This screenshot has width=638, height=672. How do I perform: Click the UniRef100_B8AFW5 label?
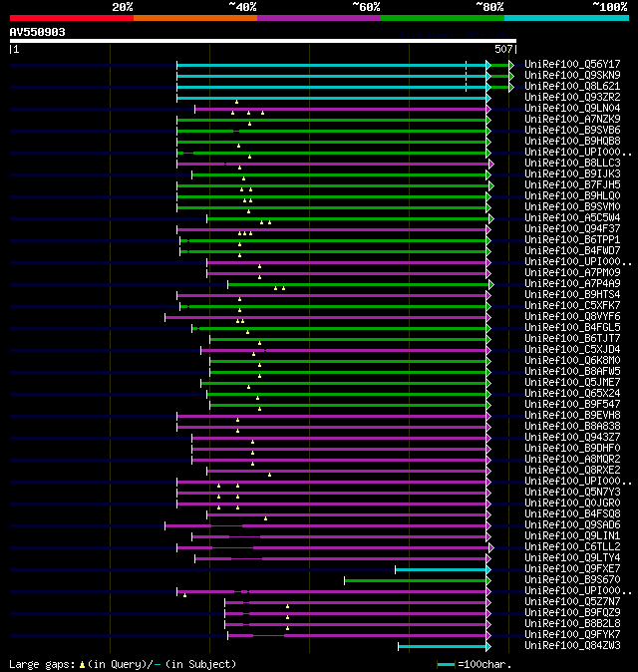(x=572, y=372)
